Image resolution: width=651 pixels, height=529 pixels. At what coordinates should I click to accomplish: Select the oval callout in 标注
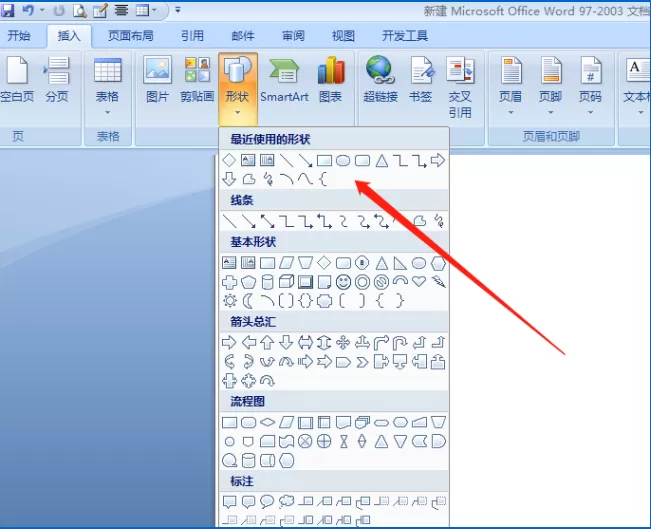click(267, 502)
